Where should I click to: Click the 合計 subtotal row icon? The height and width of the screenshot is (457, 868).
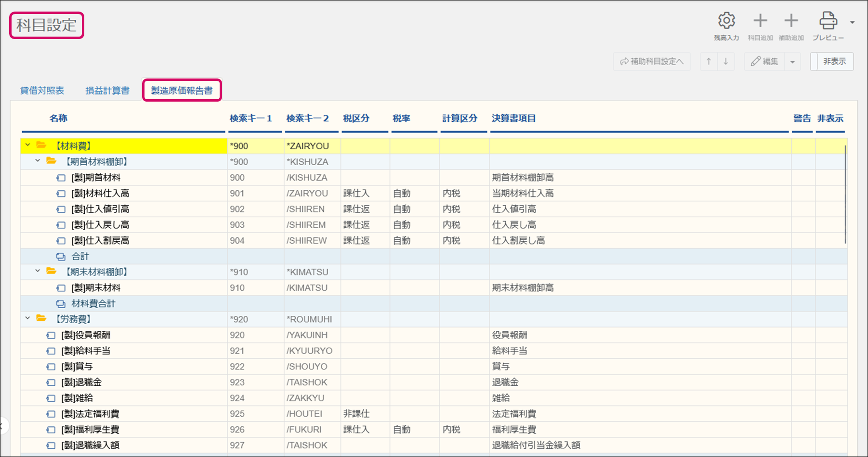point(61,257)
